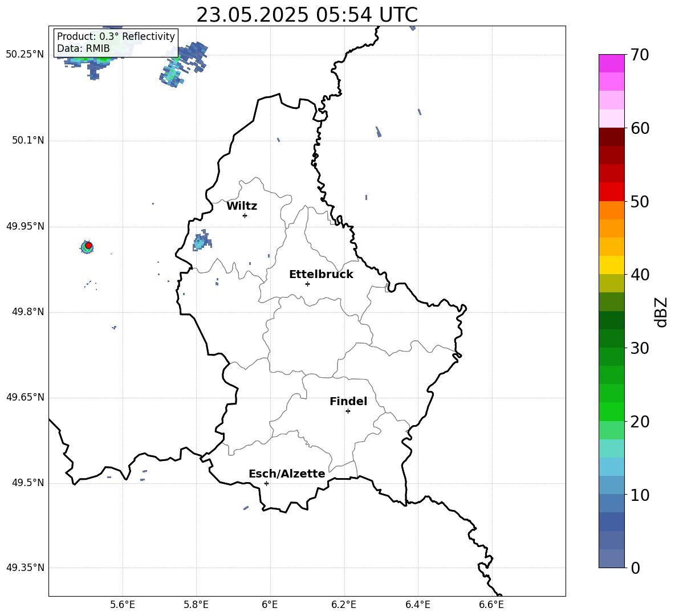Click the colorbar tick value 40
The height and width of the screenshot is (616, 675).
tap(640, 275)
